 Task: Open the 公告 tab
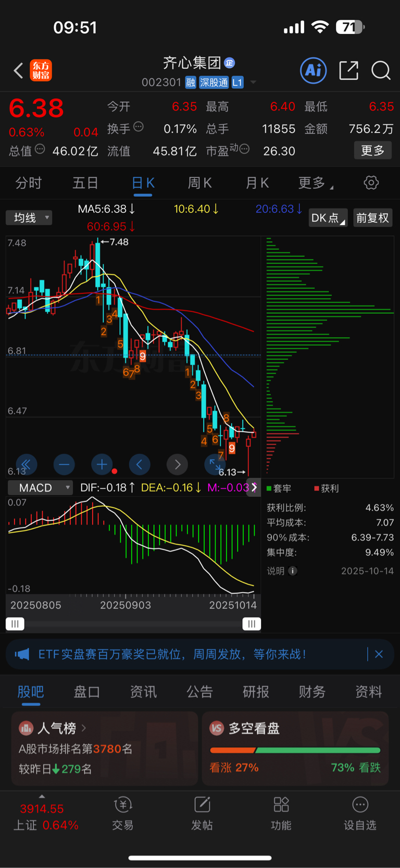(x=199, y=692)
